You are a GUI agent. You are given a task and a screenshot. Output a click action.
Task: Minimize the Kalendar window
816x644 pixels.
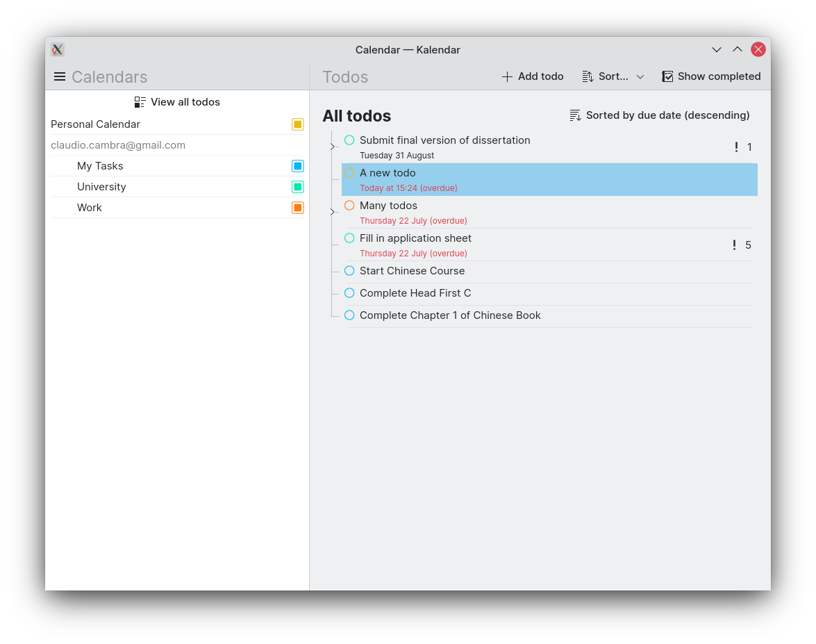click(x=717, y=49)
